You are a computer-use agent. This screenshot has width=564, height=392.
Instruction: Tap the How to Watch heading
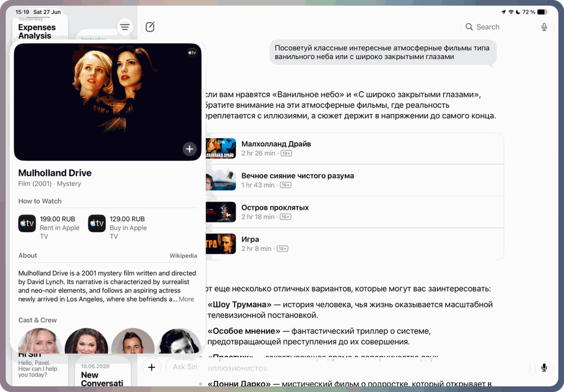tap(40, 201)
